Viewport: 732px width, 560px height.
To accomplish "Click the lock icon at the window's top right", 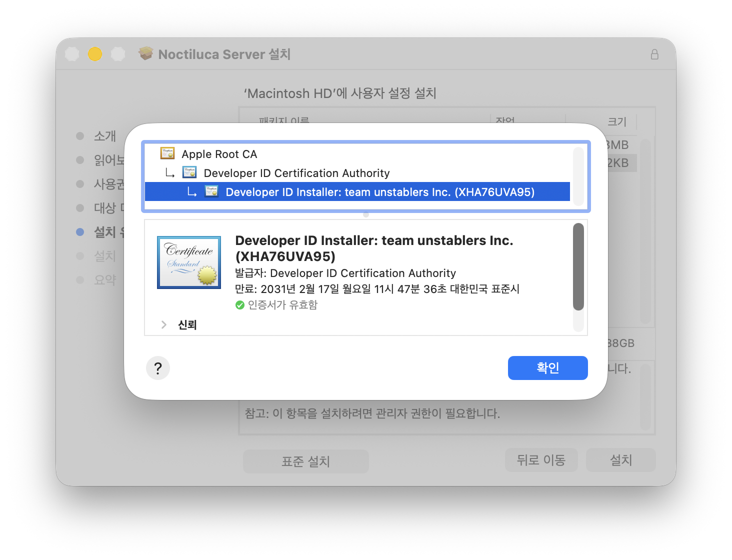I will click(654, 53).
